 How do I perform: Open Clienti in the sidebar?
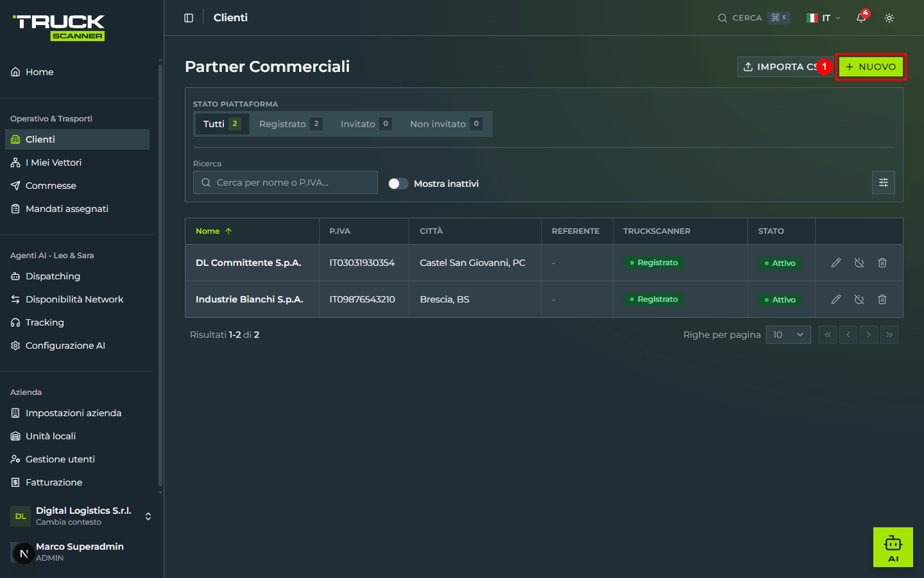click(77, 139)
